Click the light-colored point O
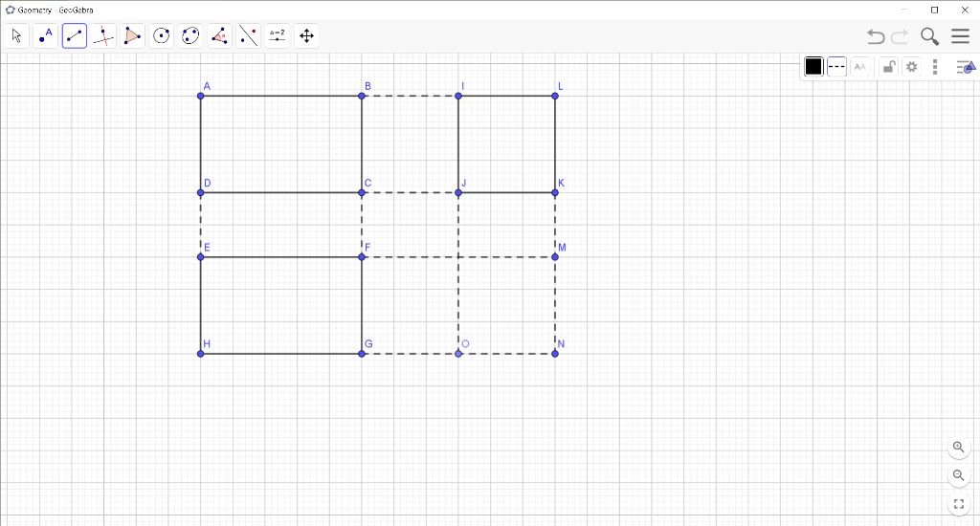The height and width of the screenshot is (526, 980). [458, 354]
